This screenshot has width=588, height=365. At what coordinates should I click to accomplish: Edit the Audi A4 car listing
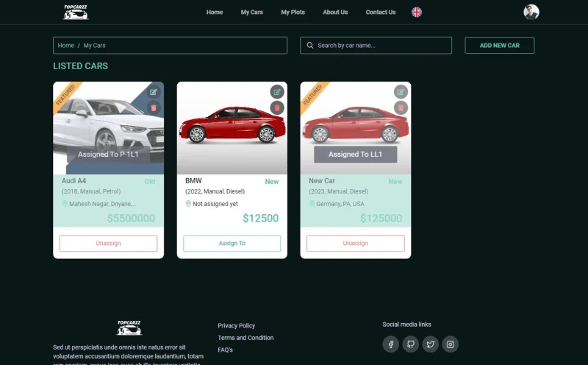154,92
